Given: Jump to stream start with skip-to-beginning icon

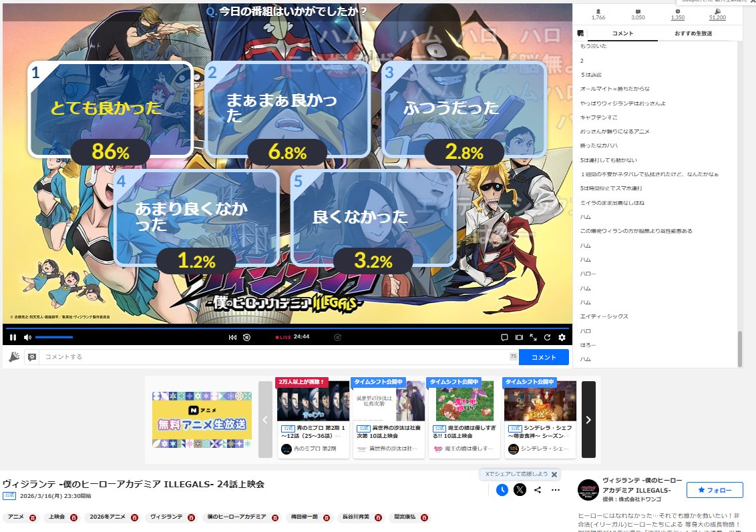Looking at the screenshot, I should pyautogui.click(x=232, y=338).
